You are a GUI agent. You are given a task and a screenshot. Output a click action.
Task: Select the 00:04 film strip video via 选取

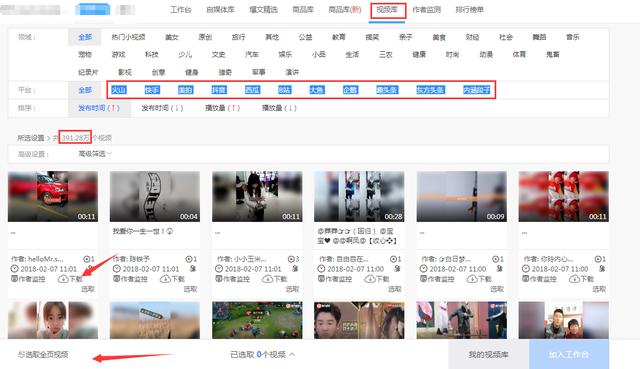(190, 289)
